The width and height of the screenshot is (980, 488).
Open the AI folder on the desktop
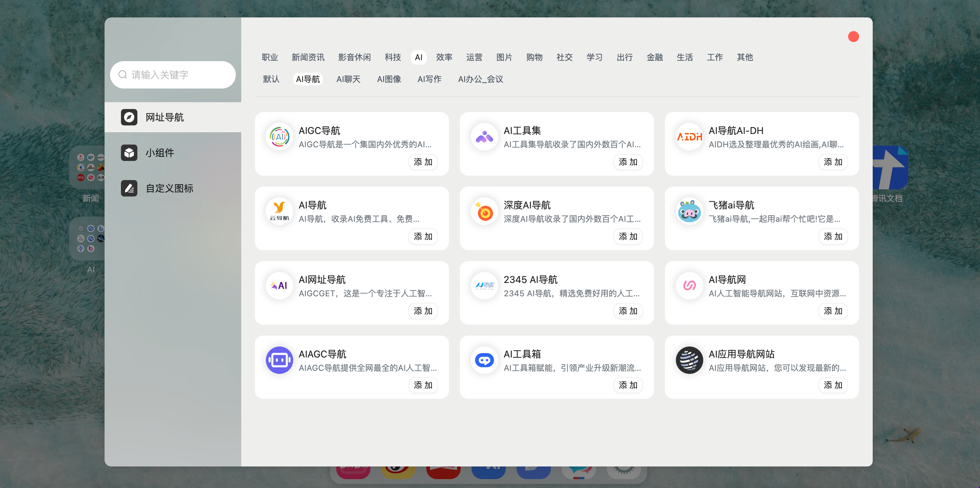pos(87,238)
